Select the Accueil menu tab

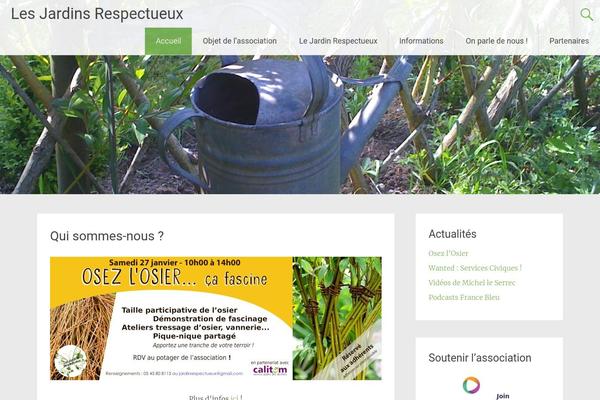(168, 41)
